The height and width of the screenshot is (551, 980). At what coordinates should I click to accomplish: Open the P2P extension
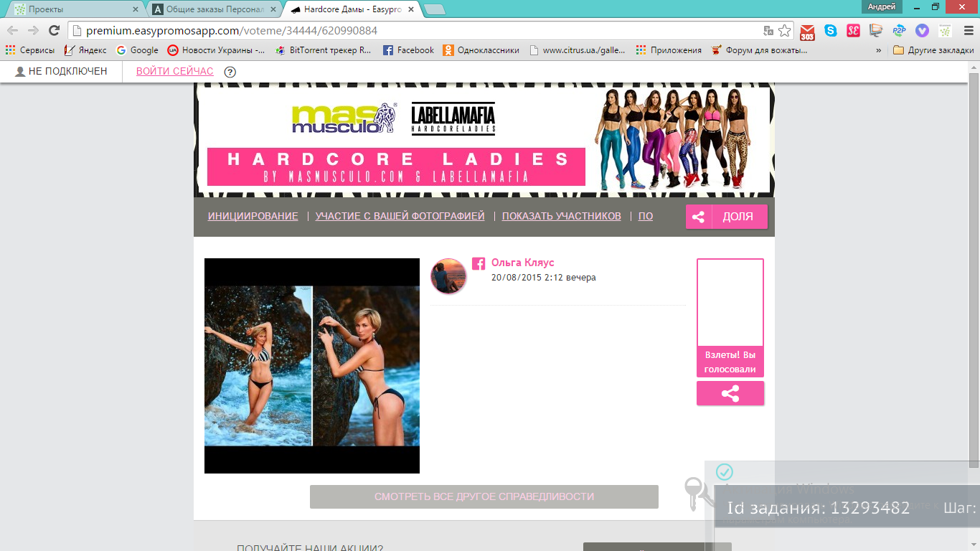tap(899, 31)
